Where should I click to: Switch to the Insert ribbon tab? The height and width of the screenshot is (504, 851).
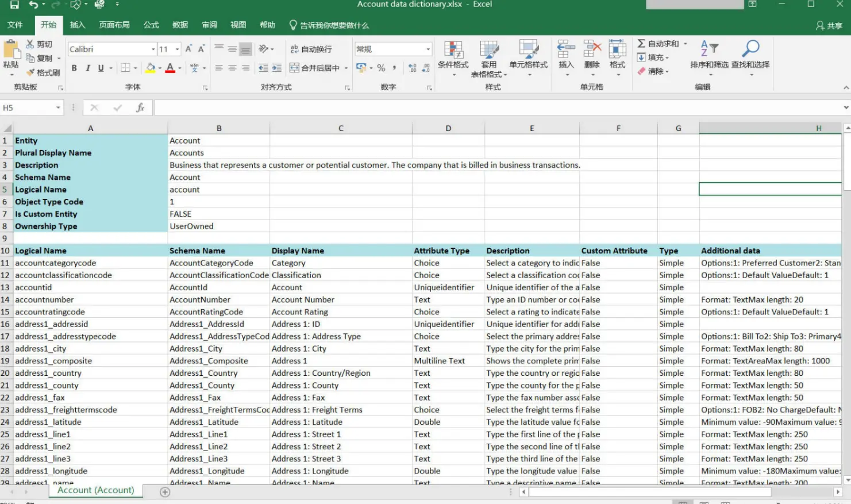(77, 25)
